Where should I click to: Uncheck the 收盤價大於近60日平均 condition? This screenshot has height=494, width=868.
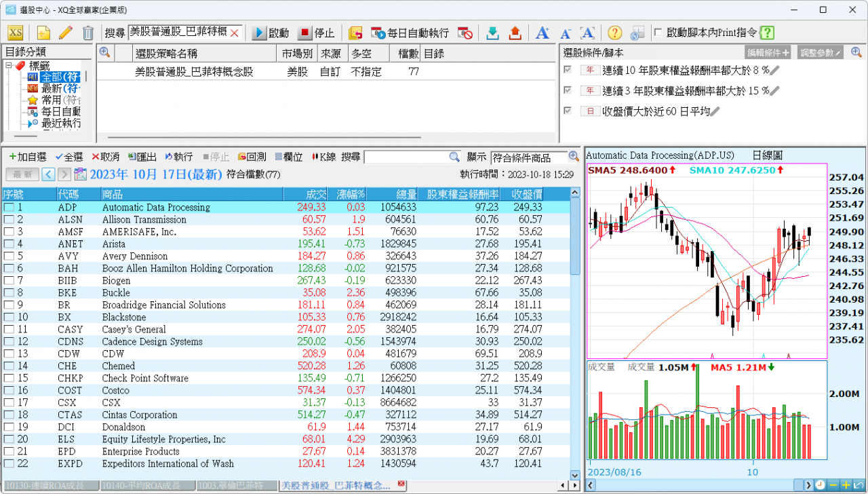(568, 111)
